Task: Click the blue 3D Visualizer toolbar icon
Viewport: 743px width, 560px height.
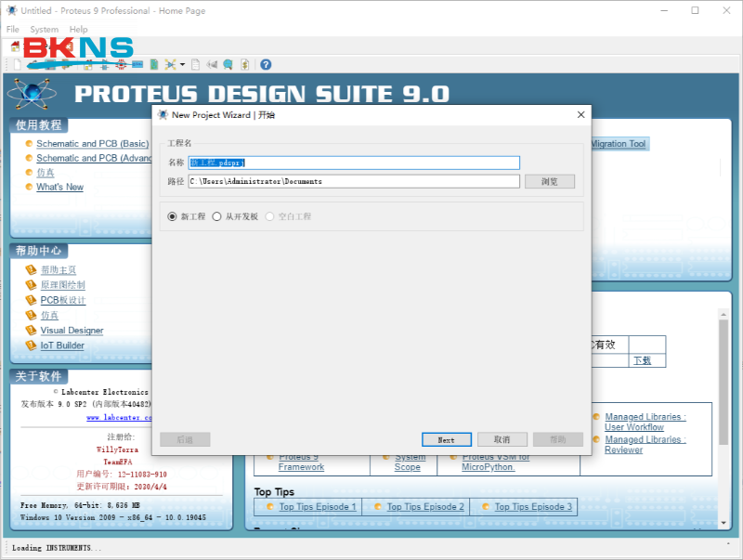Action: click(137, 64)
